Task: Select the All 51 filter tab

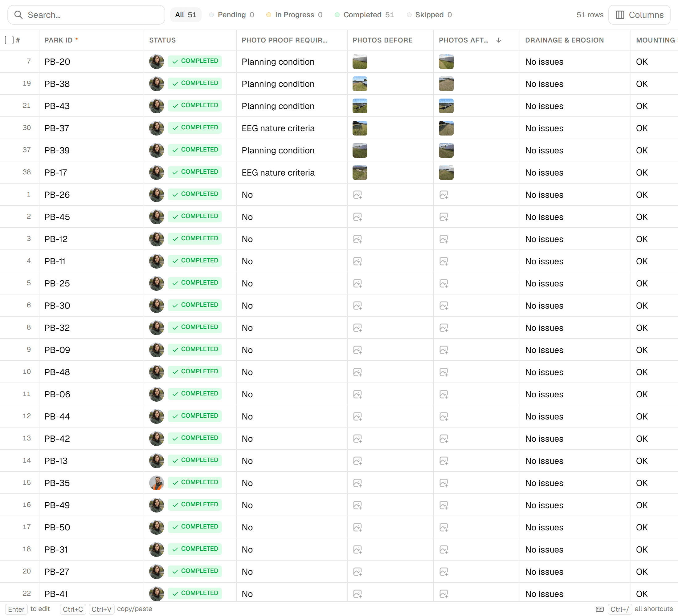Action: click(x=186, y=15)
